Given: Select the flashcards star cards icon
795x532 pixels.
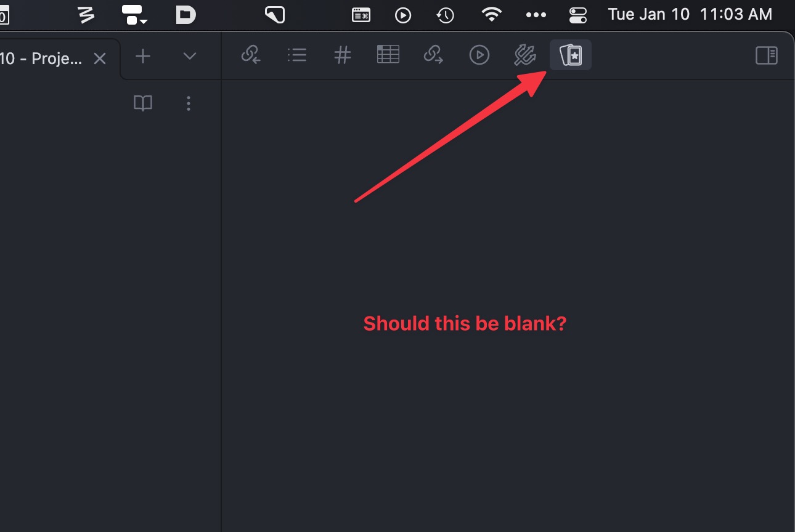Looking at the screenshot, I should (x=571, y=55).
